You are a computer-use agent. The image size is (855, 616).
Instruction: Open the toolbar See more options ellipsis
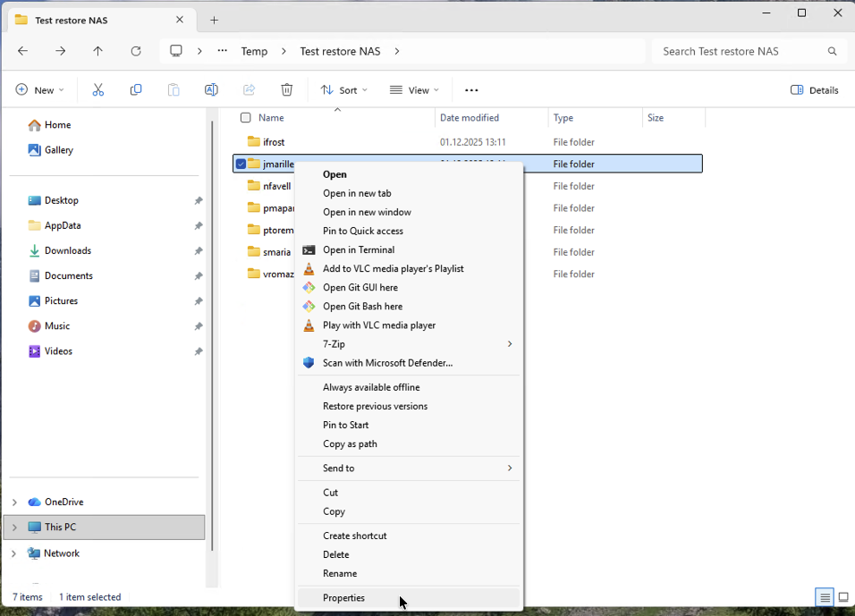click(471, 90)
